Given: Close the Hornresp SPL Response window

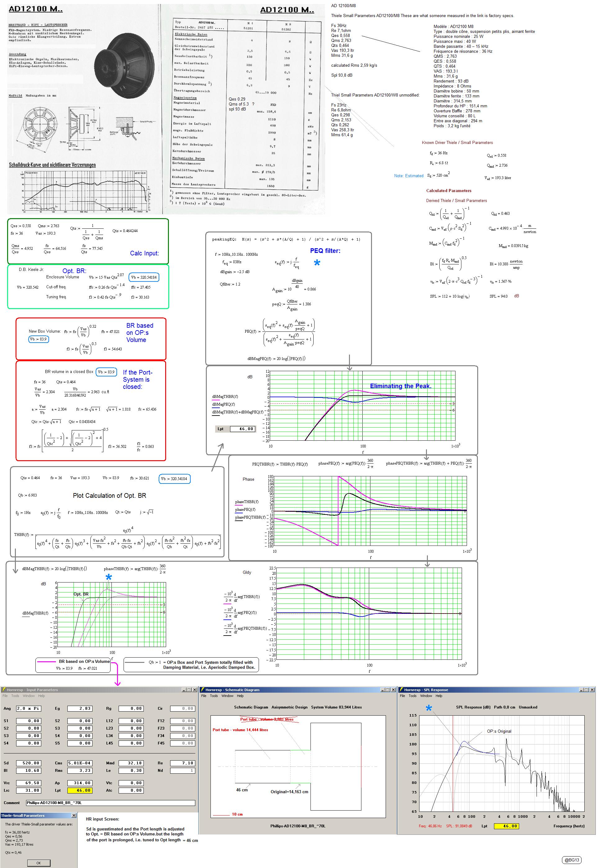Looking at the screenshot, I should coord(592,690).
